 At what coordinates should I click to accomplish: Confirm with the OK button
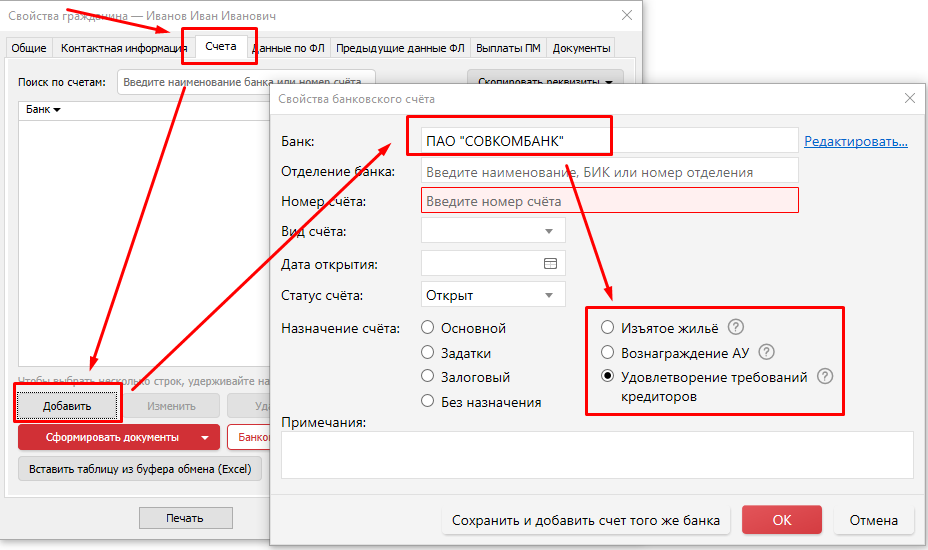[782, 520]
